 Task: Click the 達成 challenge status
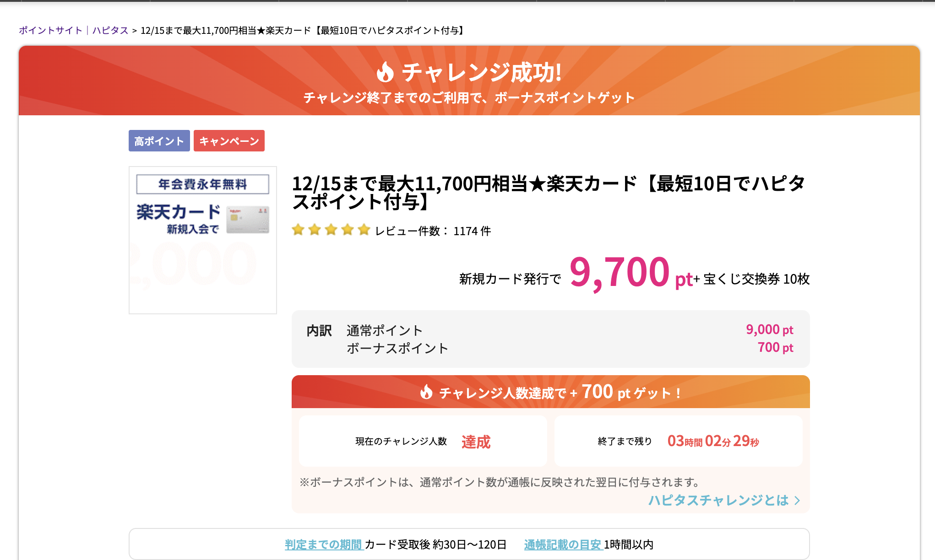(x=476, y=442)
